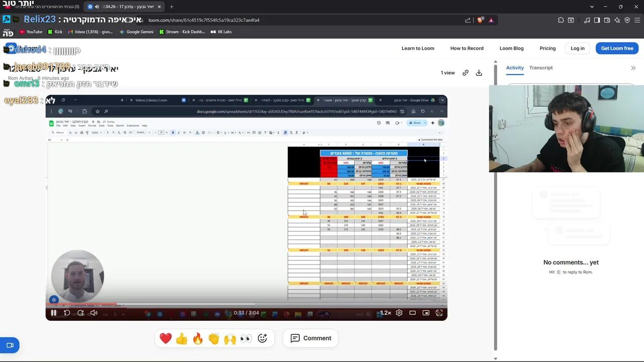Open the Brave VPN shield icon
The height and width of the screenshot is (362, 644).
point(627,20)
